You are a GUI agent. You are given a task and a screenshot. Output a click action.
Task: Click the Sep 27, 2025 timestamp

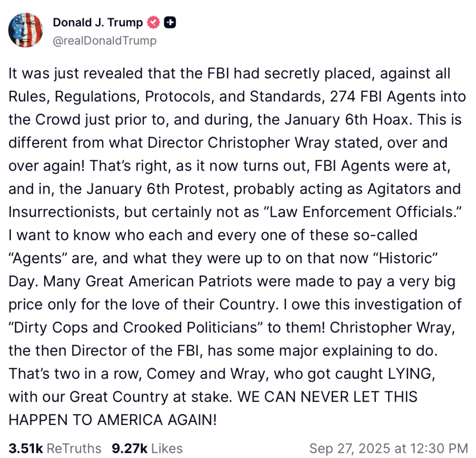click(389, 448)
